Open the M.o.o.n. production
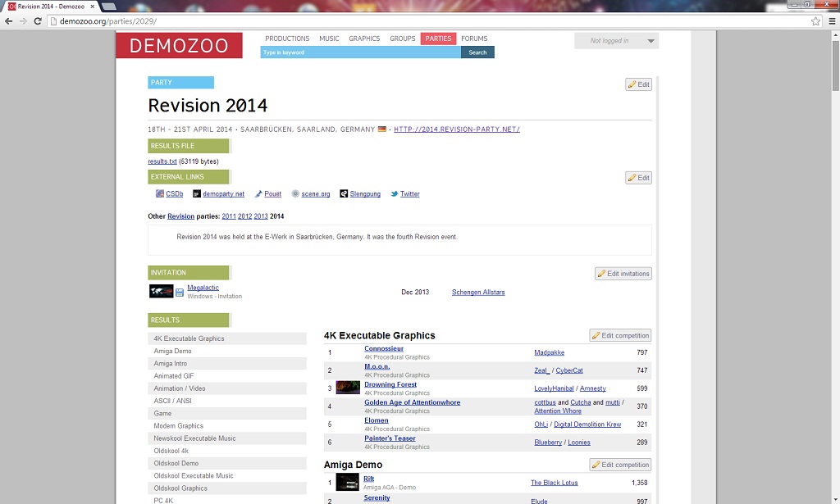The width and height of the screenshot is (840, 504). click(x=377, y=366)
